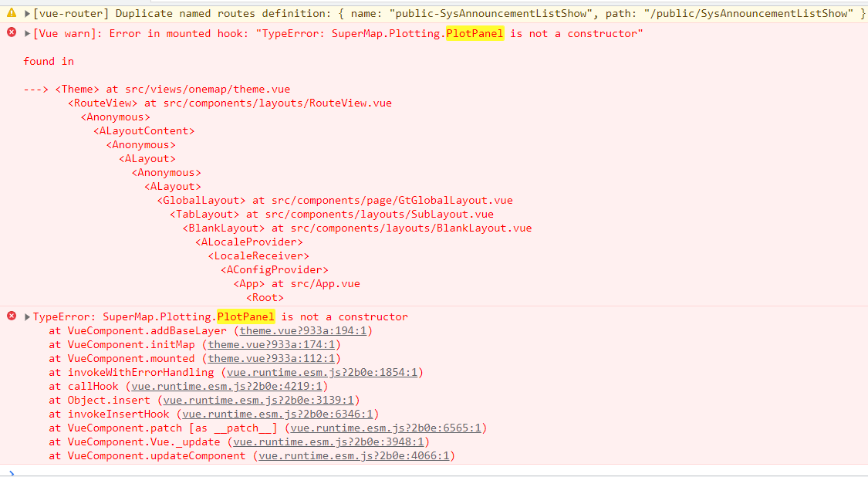Open the theme.vue?933a:174:1 source link
This screenshot has width=868, height=477.
click(x=272, y=344)
